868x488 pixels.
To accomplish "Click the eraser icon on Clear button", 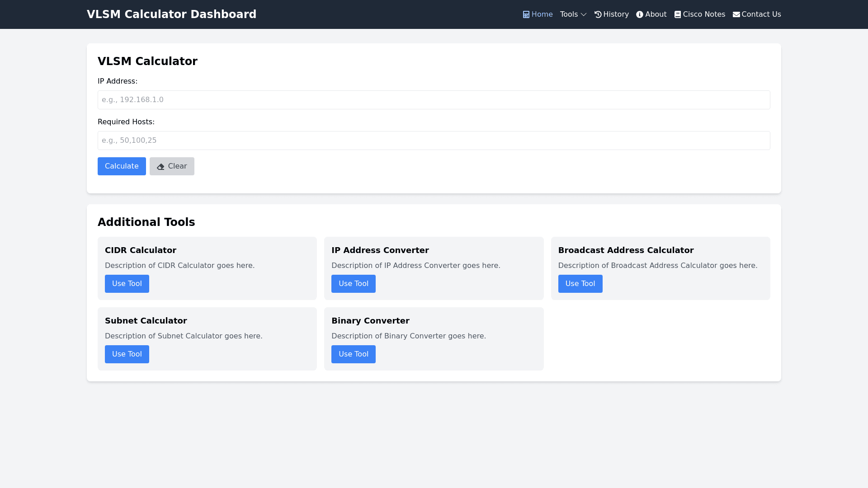I will click(160, 167).
